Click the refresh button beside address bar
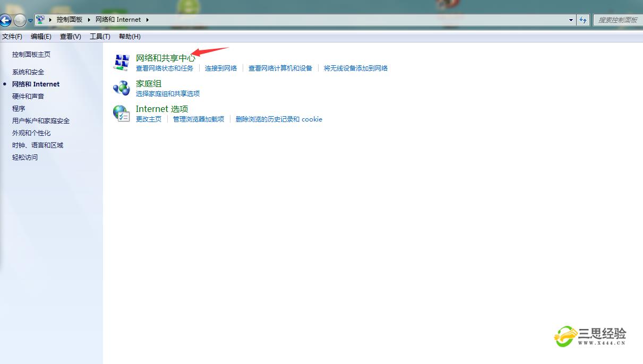The height and width of the screenshot is (364, 643). pyautogui.click(x=583, y=20)
